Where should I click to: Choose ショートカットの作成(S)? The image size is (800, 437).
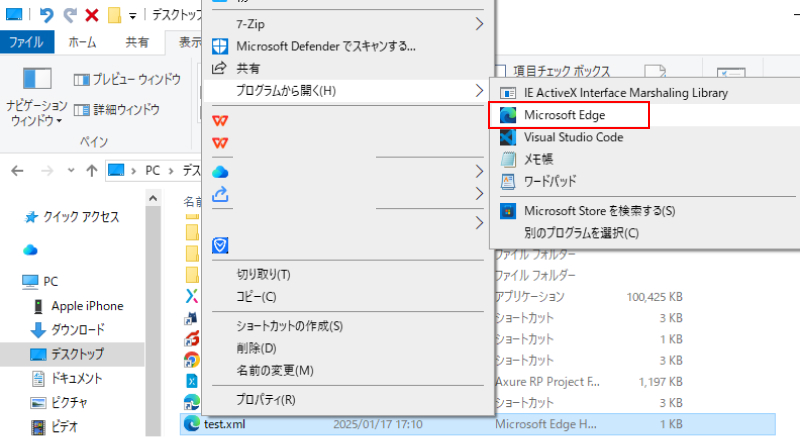point(348,326)
